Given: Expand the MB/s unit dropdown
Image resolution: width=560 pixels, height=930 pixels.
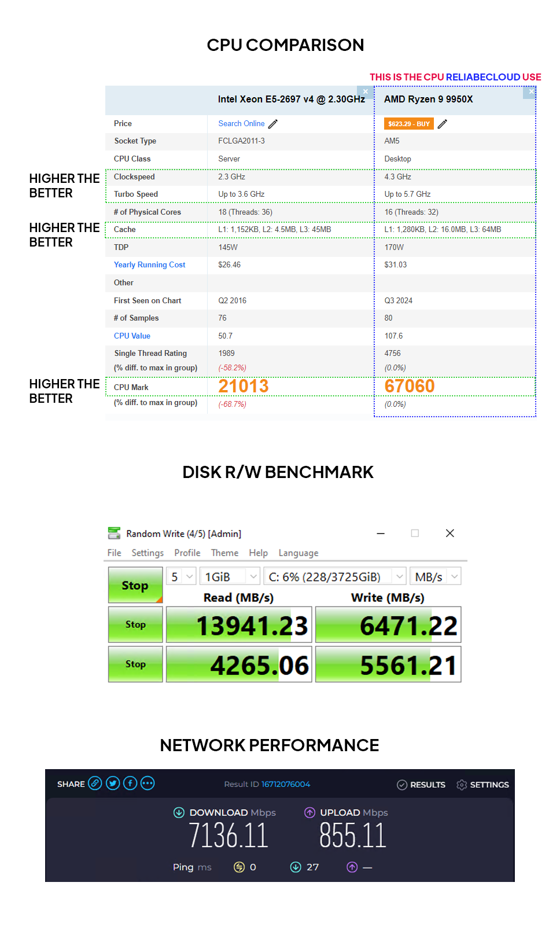Looking at the screenshot, I should pos(436,576).
